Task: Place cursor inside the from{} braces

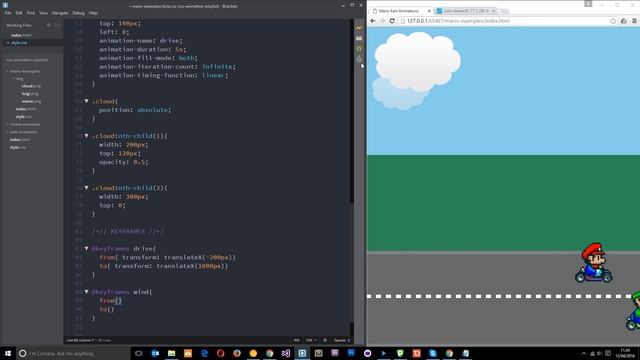Action: click(118, 300)
